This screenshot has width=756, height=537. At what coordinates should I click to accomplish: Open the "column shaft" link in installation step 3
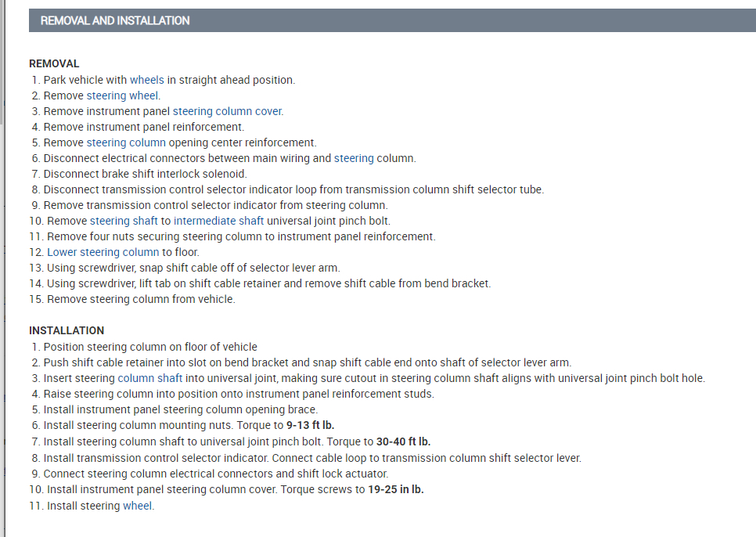(149, 378)
